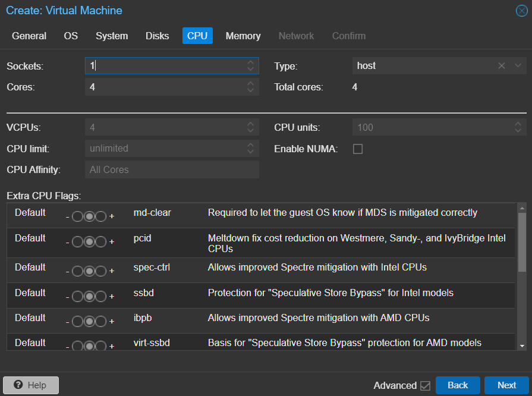532x396 pixels.
Task: Set pcid flag to off (minus radio)
Action: click(x=77, y=241)
